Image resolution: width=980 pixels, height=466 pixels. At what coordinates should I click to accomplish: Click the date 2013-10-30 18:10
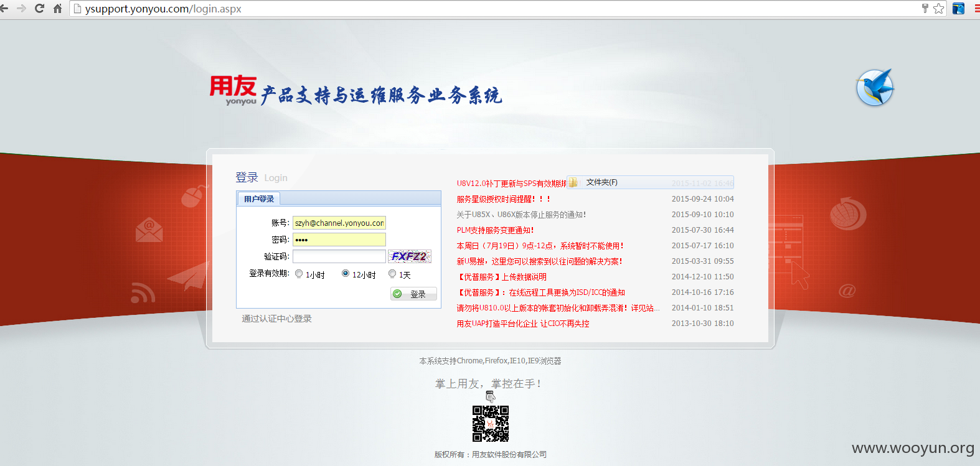[702, 324]
